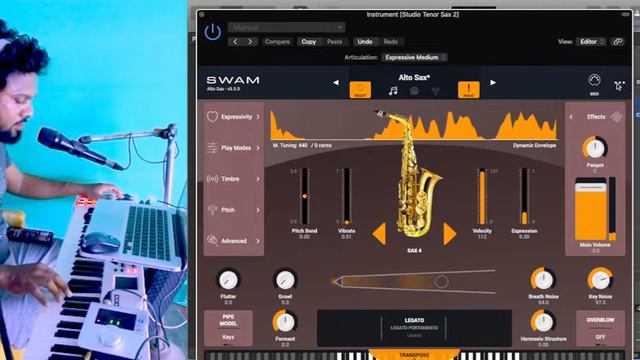The height and width of the screenshot is (360, 640).
Task: Expand the Timbre section
Action: tap(233, 179)
